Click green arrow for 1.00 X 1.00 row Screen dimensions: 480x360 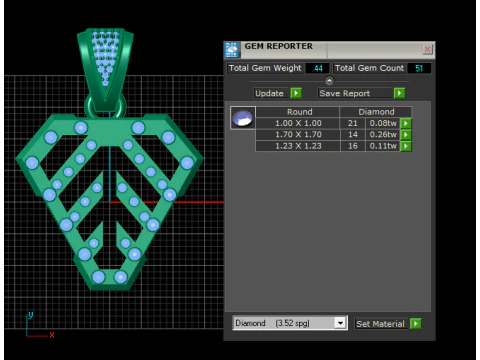[406, 123]
